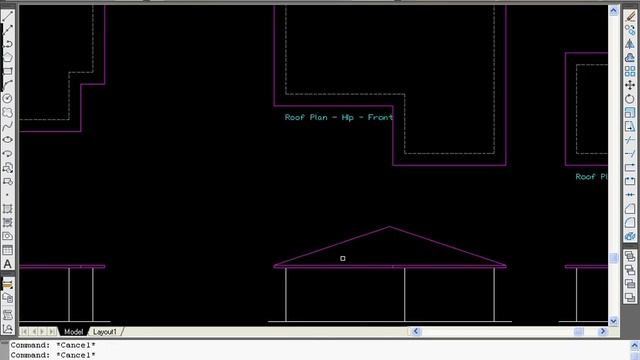Open the Hatch tool
This screenshot has width=640, height=360.
pyautogui.click(x=7, y=209)
